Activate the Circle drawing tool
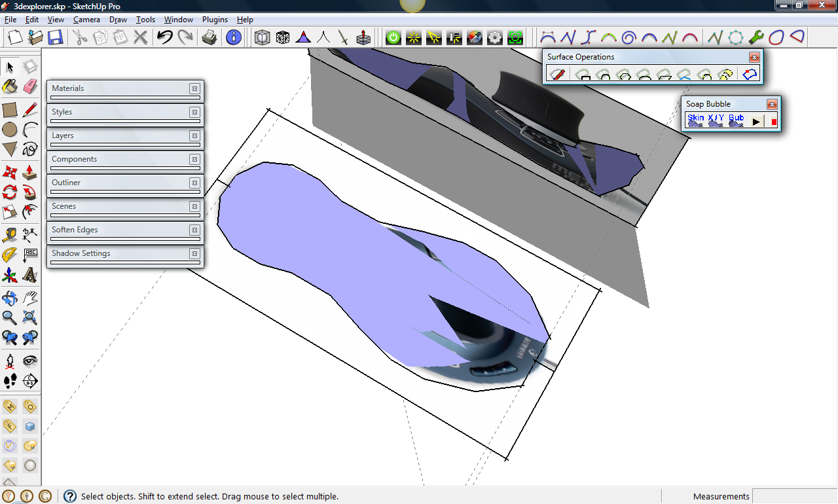The width and height of the screenshot is (838, 504). [x=10, y=130]
